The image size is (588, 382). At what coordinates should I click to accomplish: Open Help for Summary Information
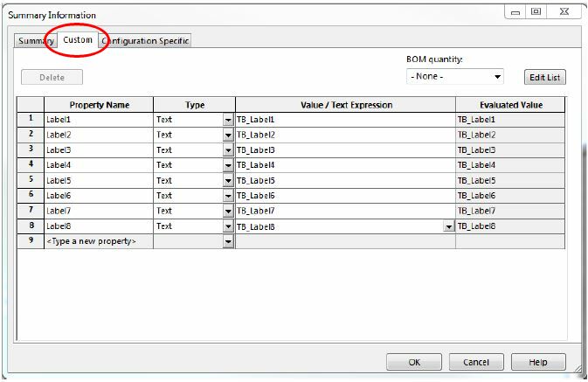pos(538,362)
